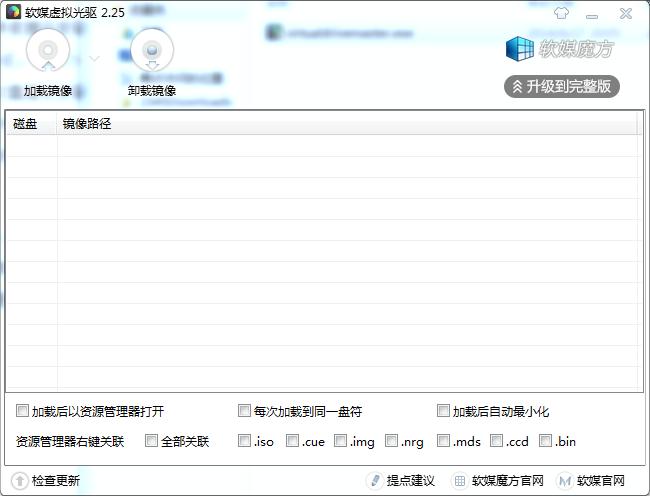Viewport: 650px width, 496px height.
Task: Click the 检查更新 arrow icon
Action: click(19, 481)
